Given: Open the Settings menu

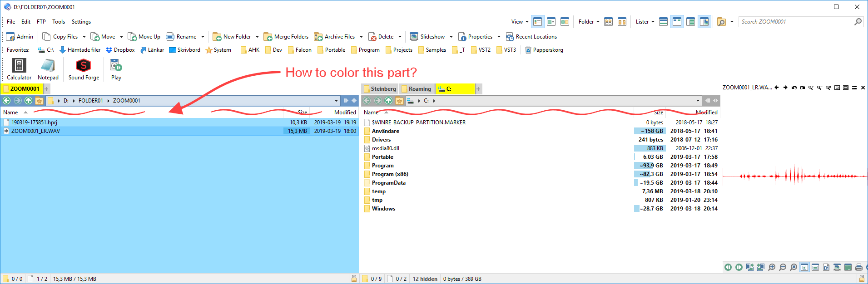Looking at the screenshot, I should 81,22.
